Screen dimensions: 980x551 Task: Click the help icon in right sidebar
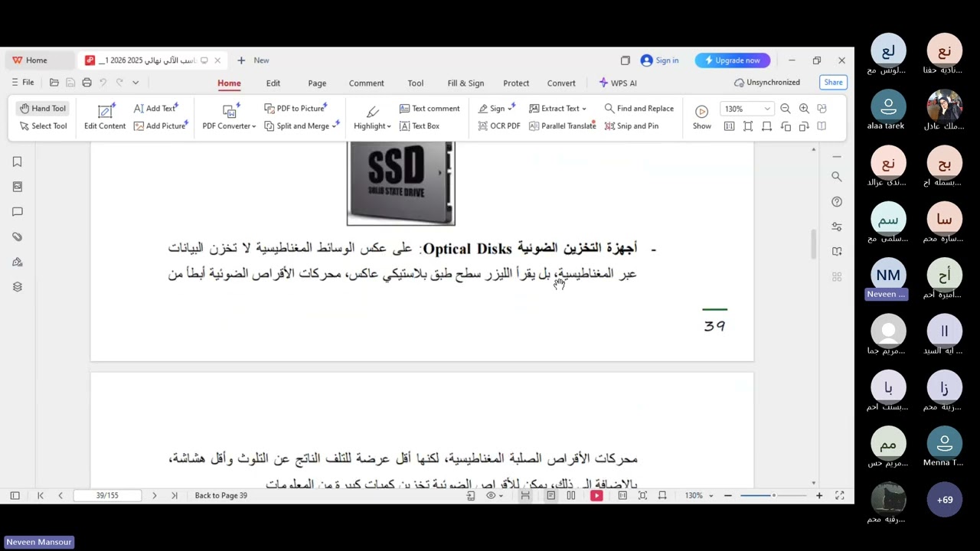(837, 202)
